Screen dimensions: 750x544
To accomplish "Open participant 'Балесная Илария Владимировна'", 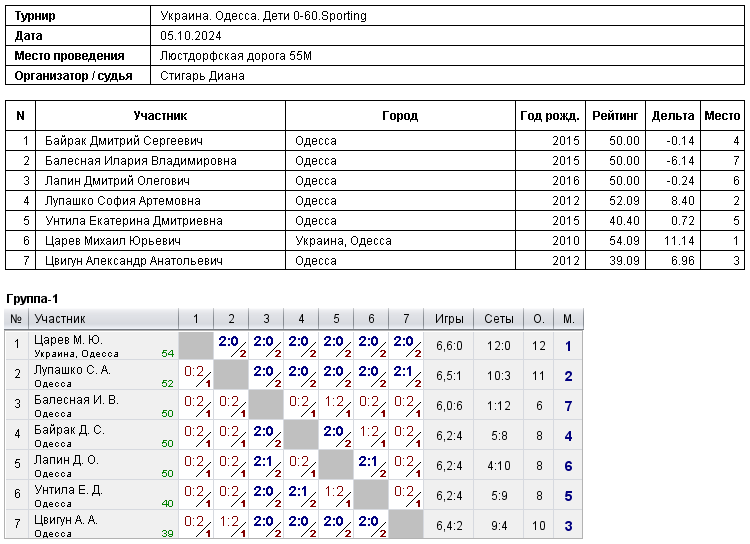I will [141, 161].
